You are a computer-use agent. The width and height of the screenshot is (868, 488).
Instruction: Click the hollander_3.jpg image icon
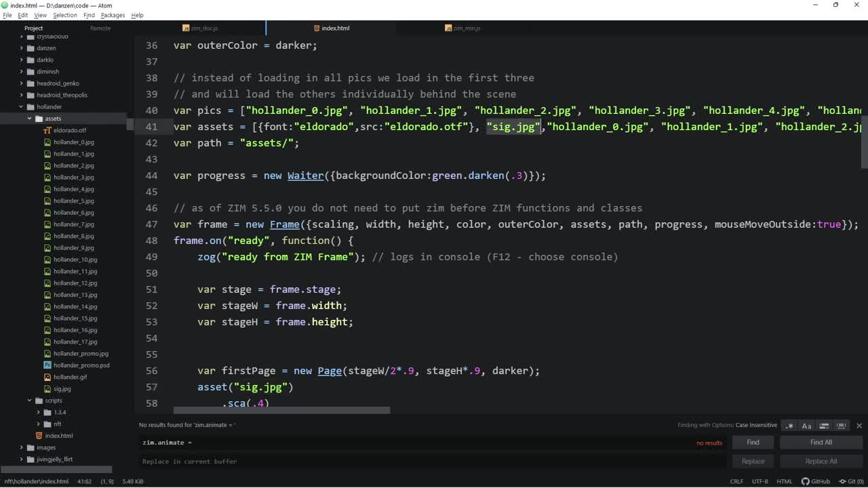tap(47, 178)
